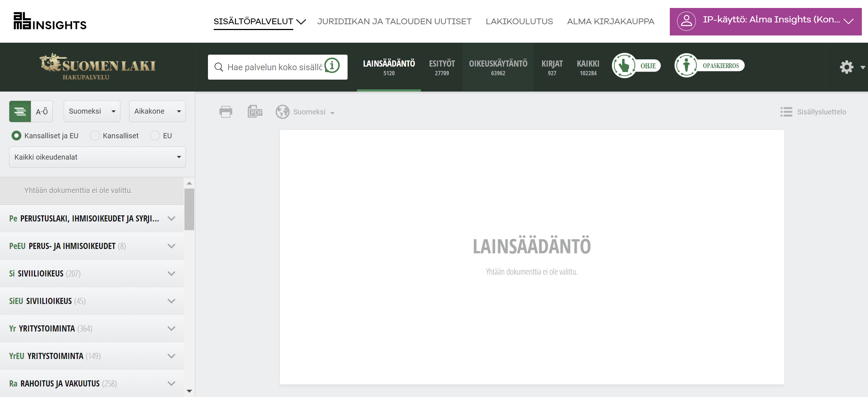
Task: Click the sidebar scroll down arrow
Action: 189,391
